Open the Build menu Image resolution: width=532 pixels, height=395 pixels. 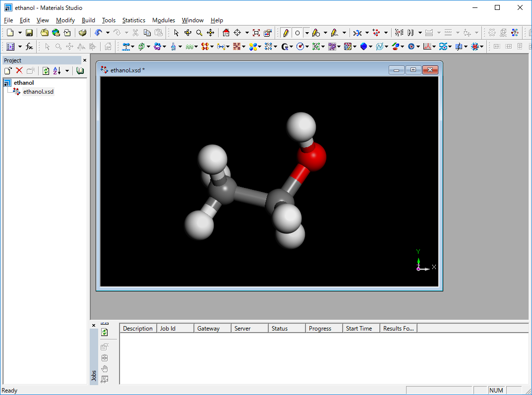click(x=88, y=20)
